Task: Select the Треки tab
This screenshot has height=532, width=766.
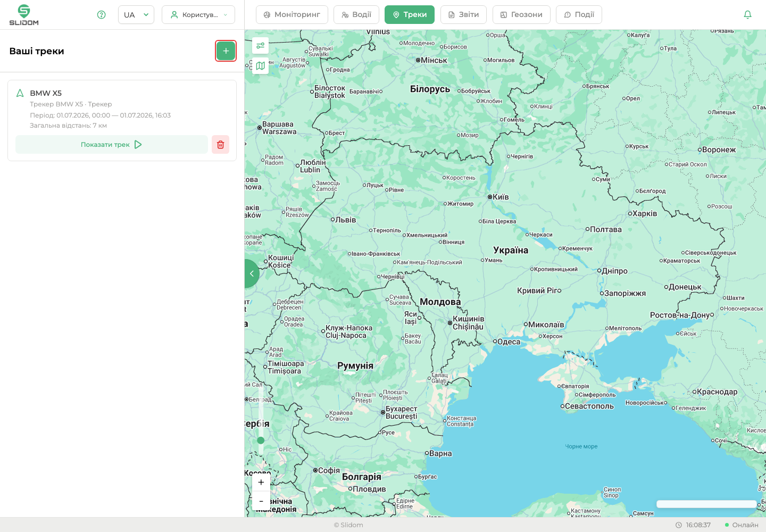Action: click(x=410, y=15)
